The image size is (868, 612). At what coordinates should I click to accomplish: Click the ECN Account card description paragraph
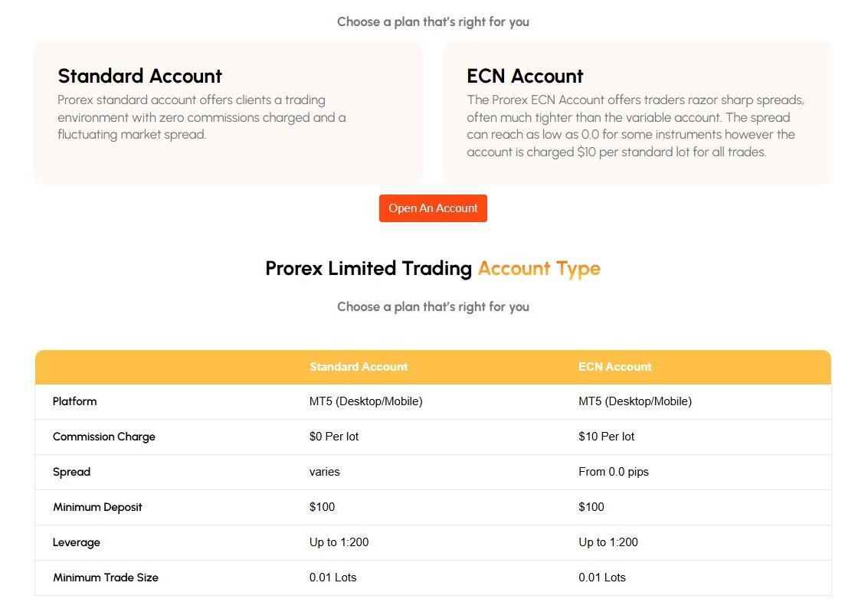[x=636, y=126]
